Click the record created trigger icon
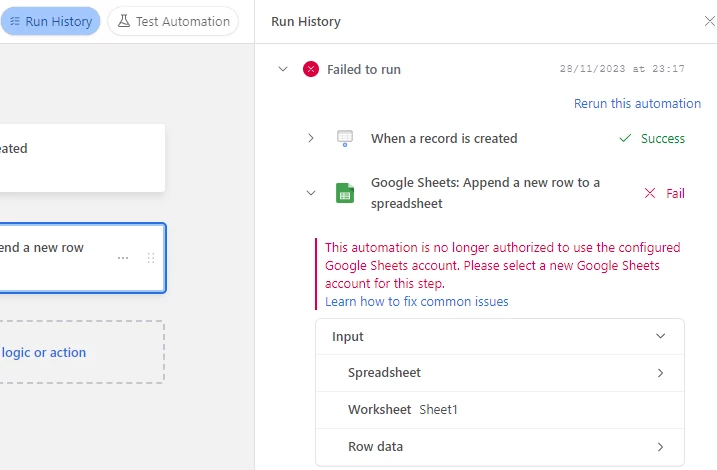 (x=345, y=138)
